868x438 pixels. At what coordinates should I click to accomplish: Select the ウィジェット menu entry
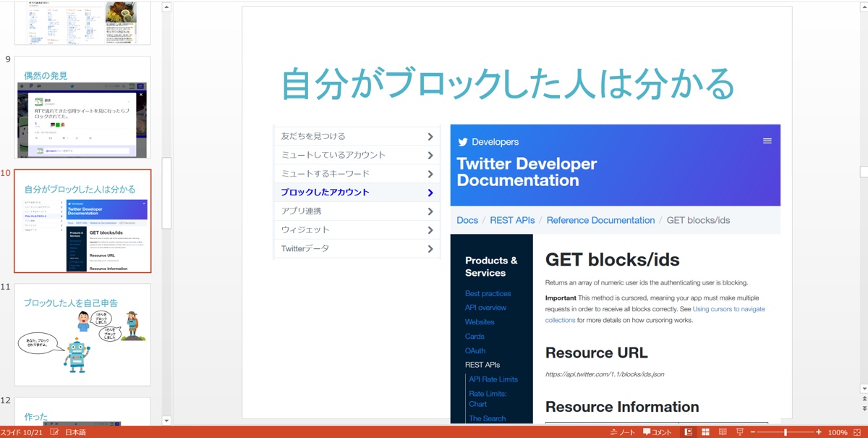point(357,230)
